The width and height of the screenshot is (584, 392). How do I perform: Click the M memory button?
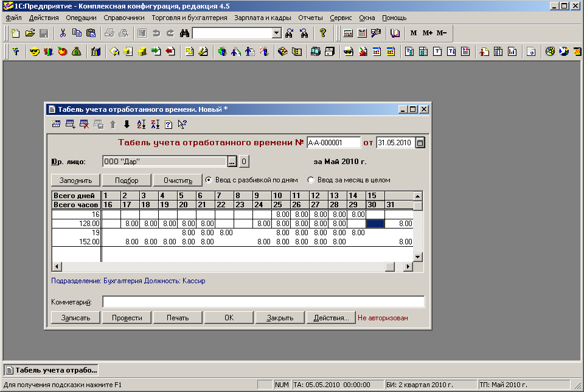(414, 33)
